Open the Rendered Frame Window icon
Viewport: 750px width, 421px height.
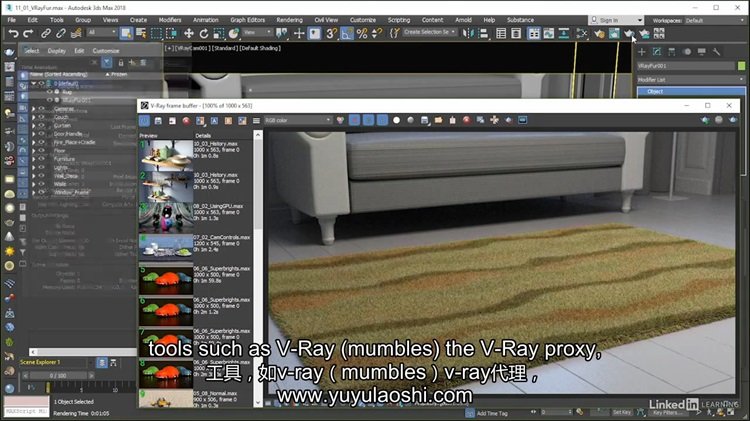pos(614,33)
